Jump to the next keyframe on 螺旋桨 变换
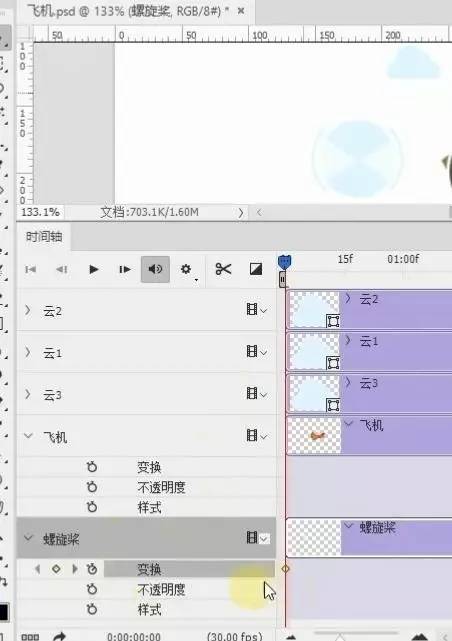 click(x=74, y=569)
